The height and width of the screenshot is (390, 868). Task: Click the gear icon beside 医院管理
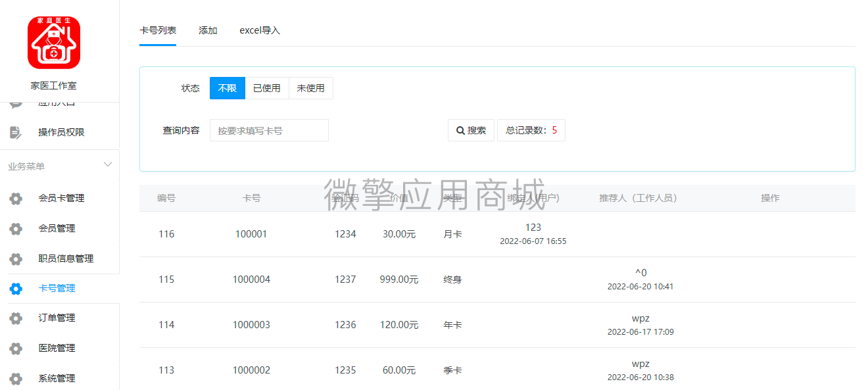pos(16,349)
